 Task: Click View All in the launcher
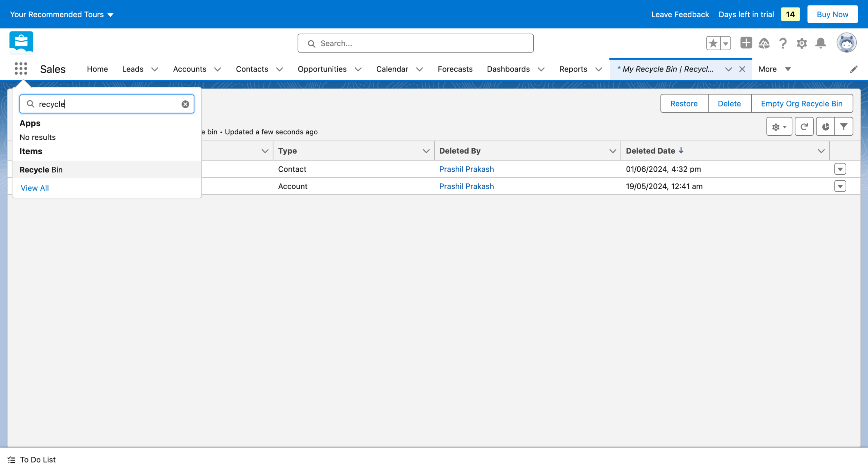pos(35,188)
